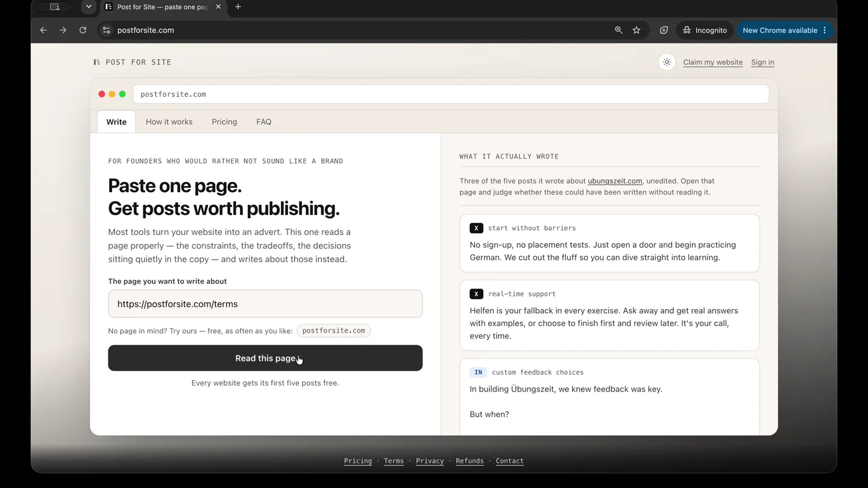Switch to the How it works tab
868x488 pixels.
(169, 122)
